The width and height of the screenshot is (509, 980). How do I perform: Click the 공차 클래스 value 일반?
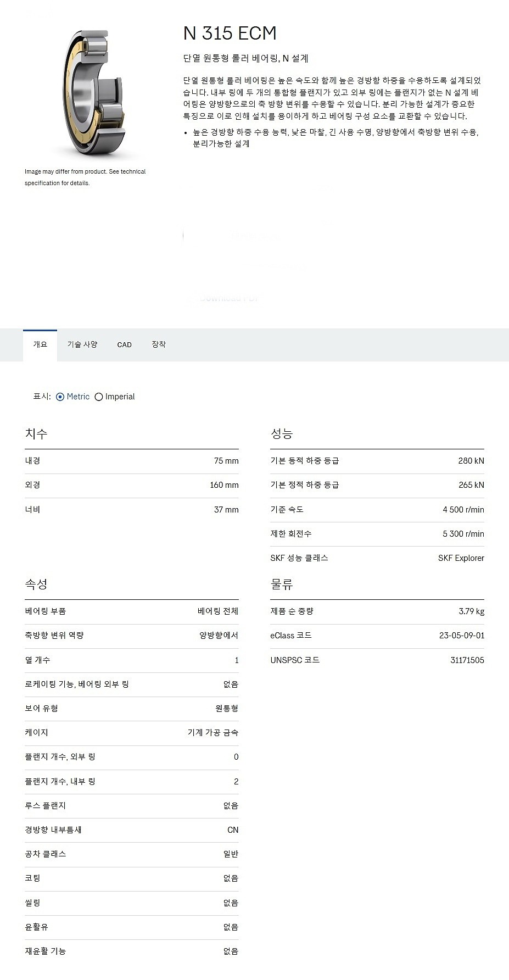pos(231,854)
